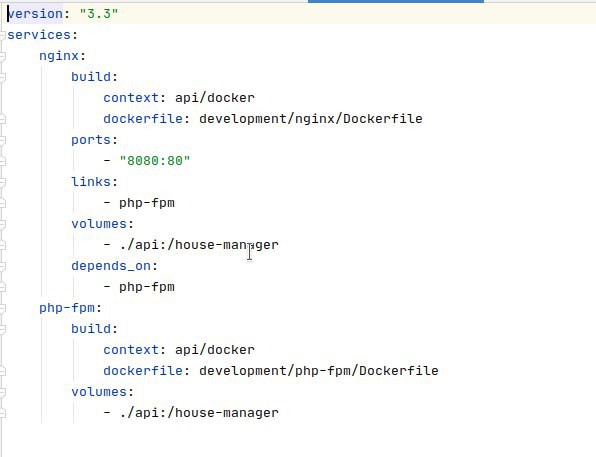Fold the build section under php-fpm service
Screen dimensions: 596x457
[2, 329]
